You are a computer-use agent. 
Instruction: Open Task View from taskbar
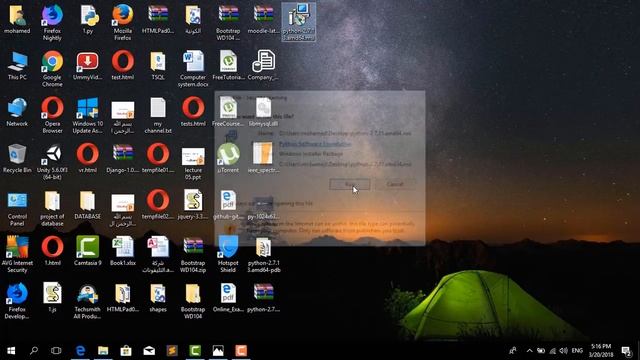[56, 351]
